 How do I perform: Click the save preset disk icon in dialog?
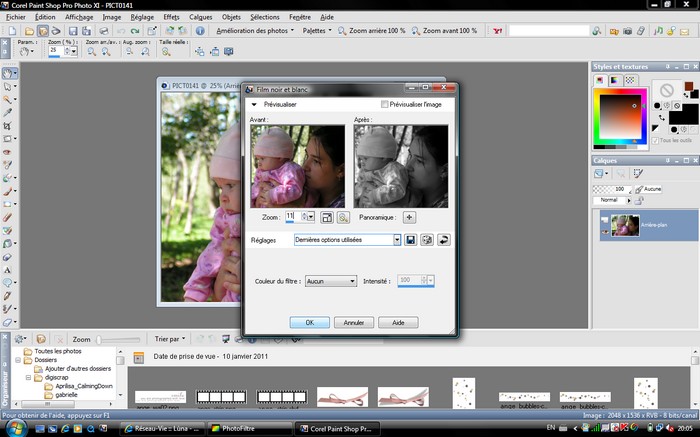410,240
